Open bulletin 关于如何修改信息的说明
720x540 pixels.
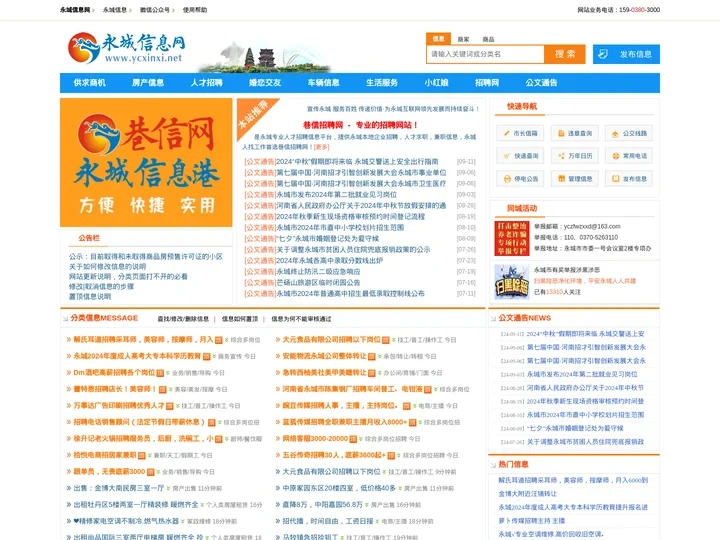coord(107,266)
